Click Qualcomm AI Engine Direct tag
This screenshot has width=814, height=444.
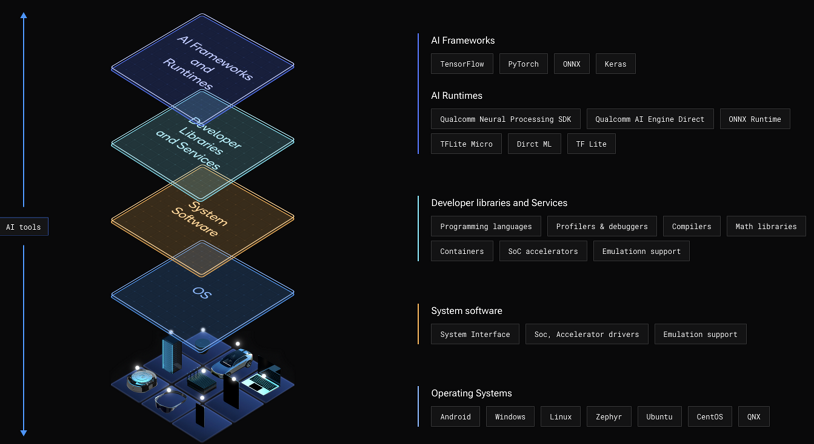point(649,119)
